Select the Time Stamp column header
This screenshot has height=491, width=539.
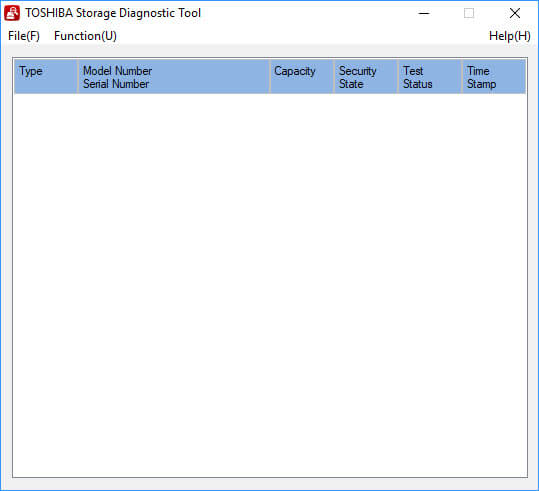[494, 76]
